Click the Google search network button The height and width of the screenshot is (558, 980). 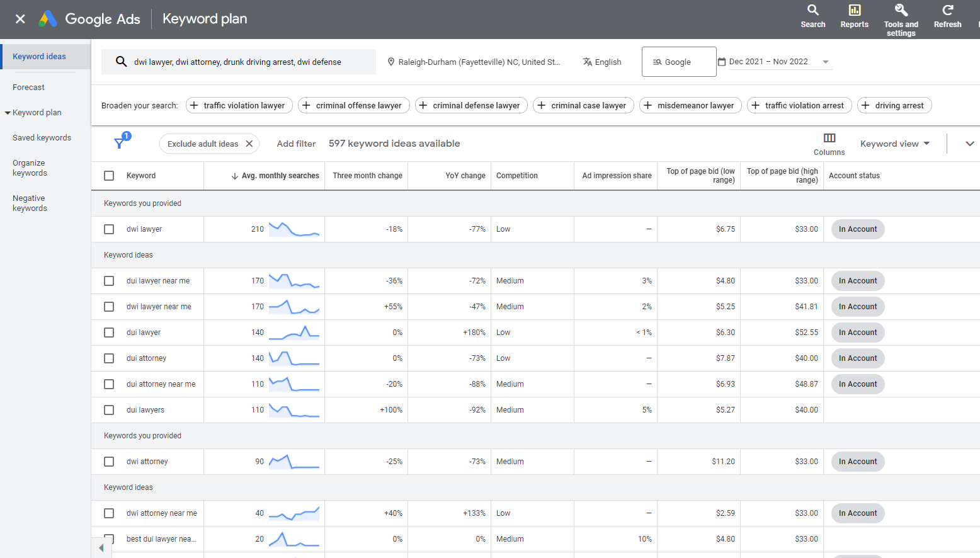(x=678, y=62)
